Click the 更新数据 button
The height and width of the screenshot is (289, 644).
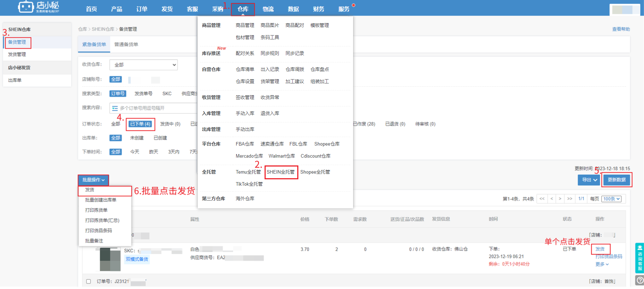tap(617, 180)
